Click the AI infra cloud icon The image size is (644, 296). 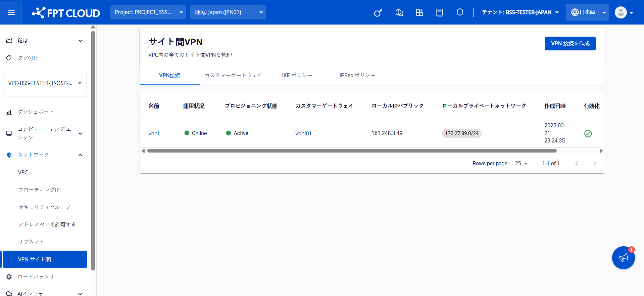coord(9,294)
